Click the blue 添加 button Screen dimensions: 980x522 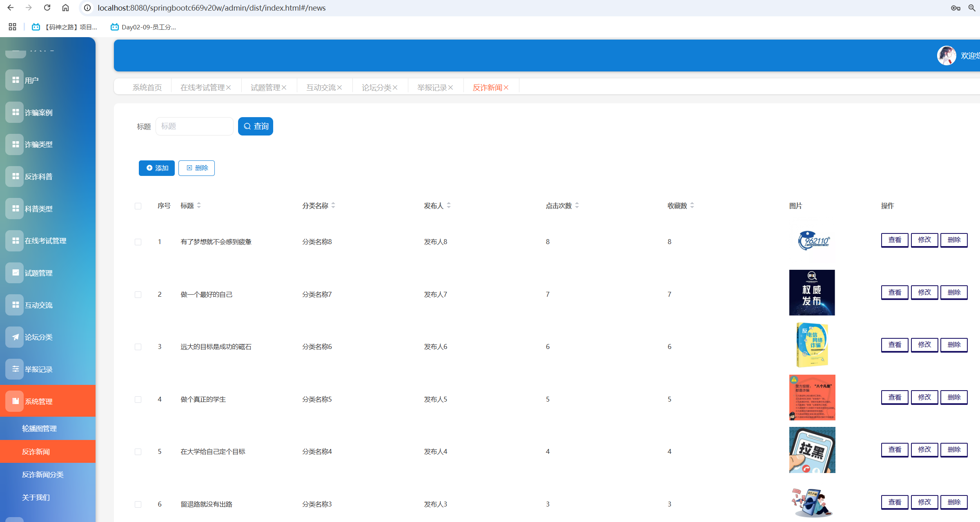(x=156, y=168)
